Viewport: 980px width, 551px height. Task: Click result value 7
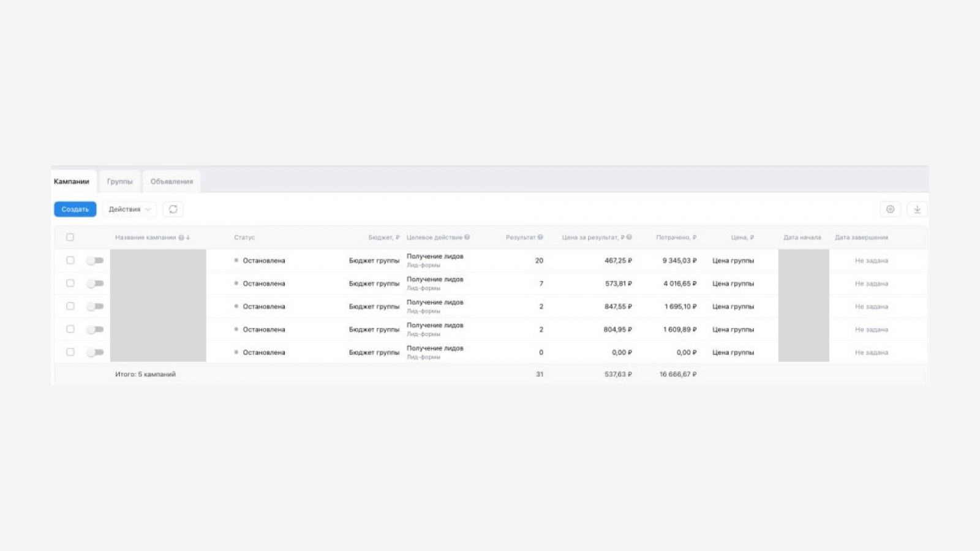point(541,283)
